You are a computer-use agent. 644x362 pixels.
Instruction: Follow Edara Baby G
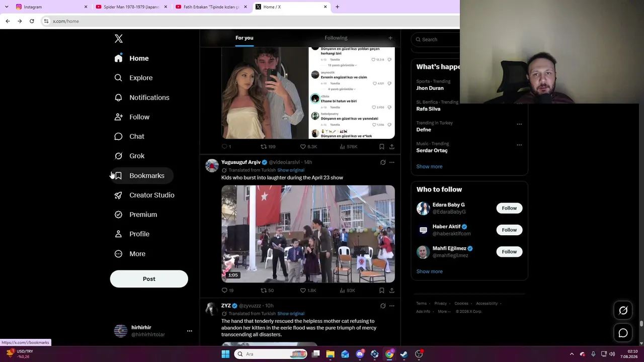click(x=509, y=208)
